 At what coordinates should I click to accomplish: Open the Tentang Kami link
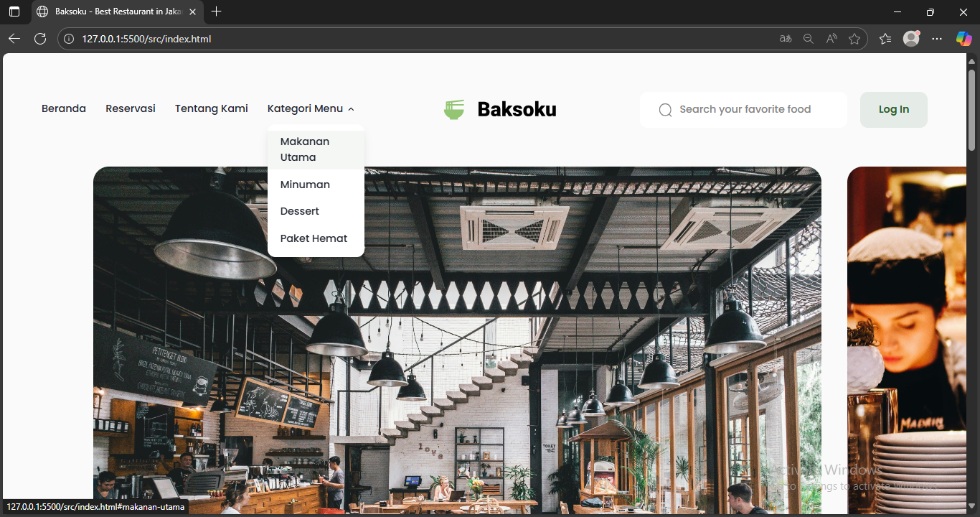(x=212, y=108)
